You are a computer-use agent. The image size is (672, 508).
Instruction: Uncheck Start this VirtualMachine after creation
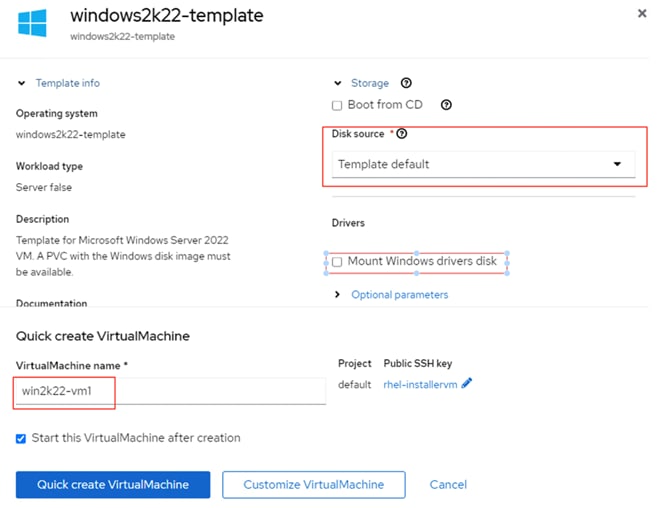[x=22, y=438]
